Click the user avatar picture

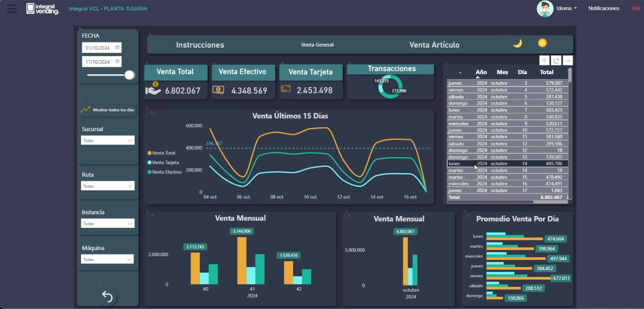[545, 9]
